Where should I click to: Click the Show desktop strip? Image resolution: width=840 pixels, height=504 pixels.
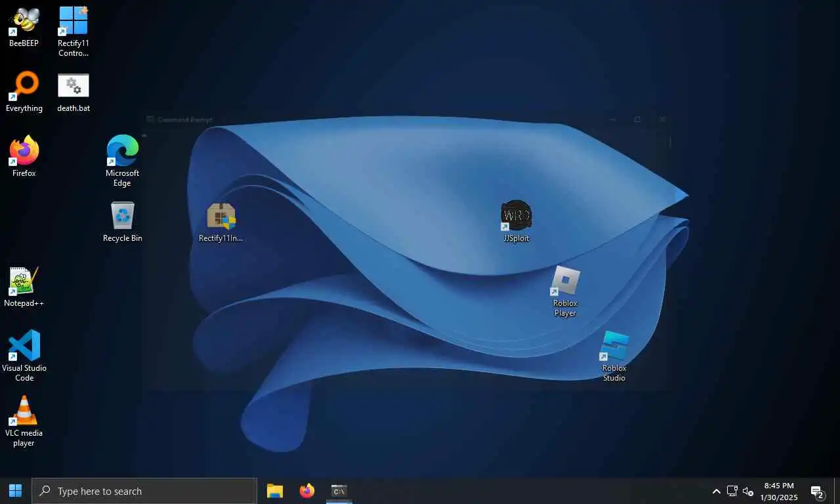click(x=837, y=491)
